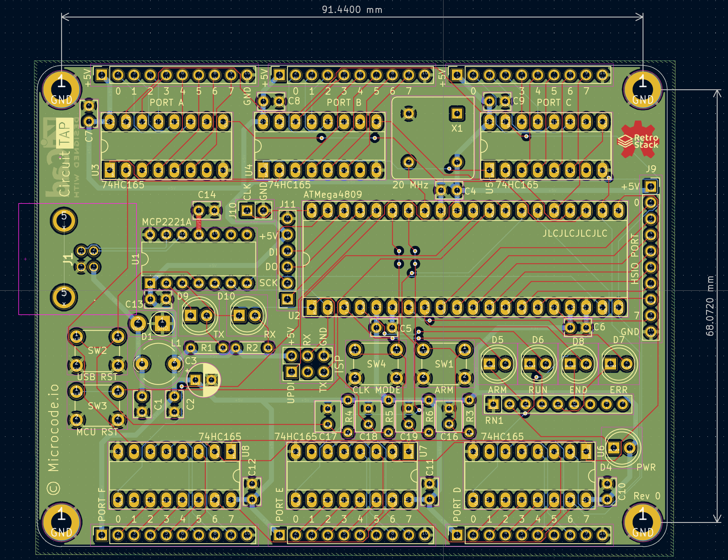728x560 pixels.
Task: Select the PORT E vertical label
Action: [x=279, y=504]
